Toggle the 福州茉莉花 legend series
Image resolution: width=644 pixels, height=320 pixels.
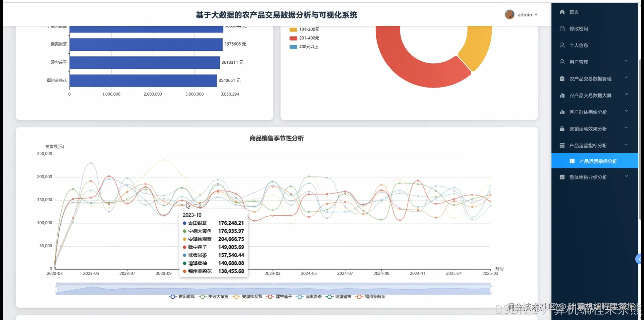point(371,297)
